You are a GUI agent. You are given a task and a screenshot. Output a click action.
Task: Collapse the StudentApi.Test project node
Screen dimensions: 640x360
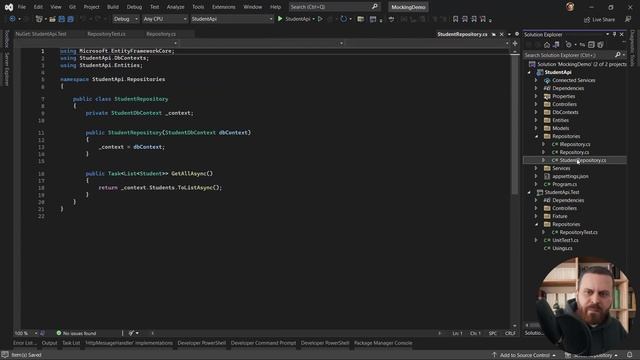click(529, 192)
